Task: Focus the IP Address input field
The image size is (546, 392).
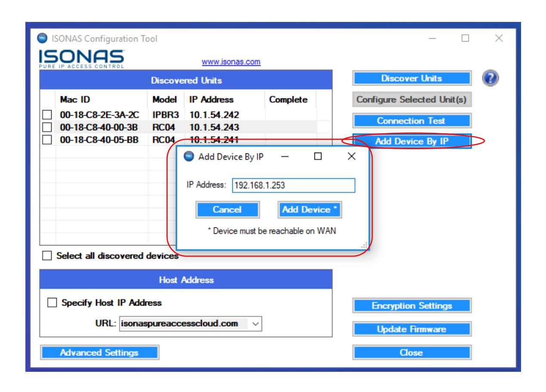Action: (x=293, y=186)
